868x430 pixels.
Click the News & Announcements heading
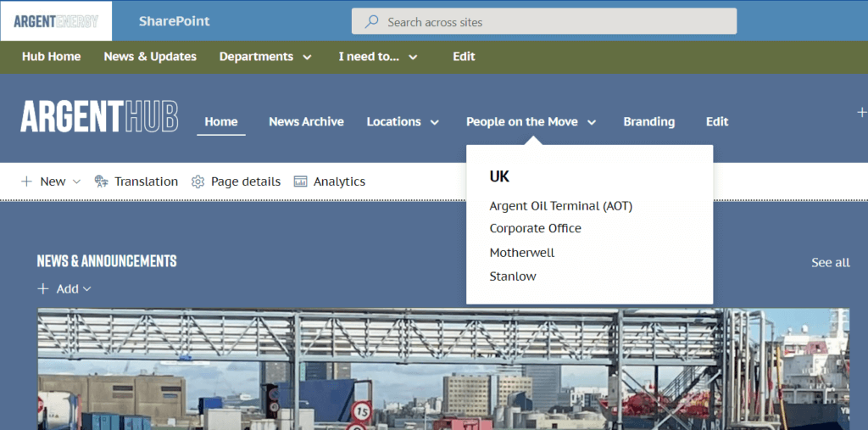tap(107, 261)
